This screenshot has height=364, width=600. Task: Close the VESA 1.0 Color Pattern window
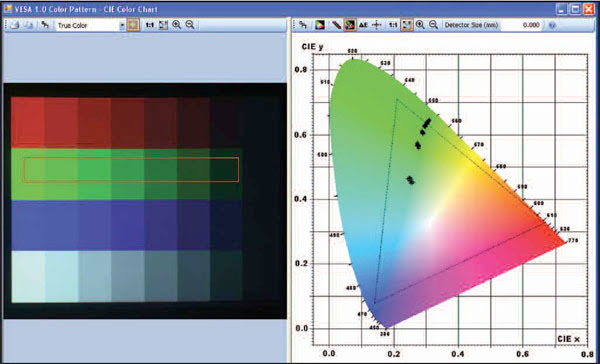pos(589,9)
